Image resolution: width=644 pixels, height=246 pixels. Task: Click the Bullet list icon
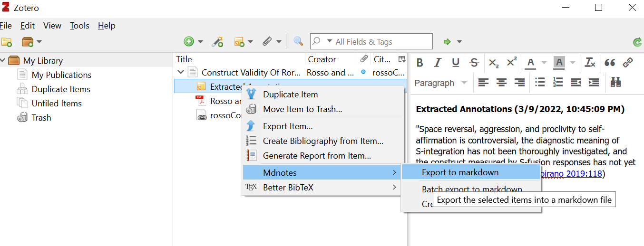point(540,83)
